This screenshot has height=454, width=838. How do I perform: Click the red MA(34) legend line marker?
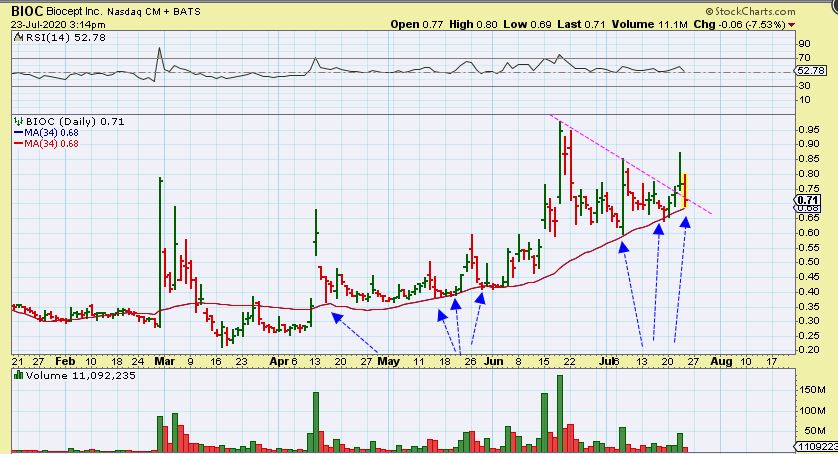[x=18, y=143]
